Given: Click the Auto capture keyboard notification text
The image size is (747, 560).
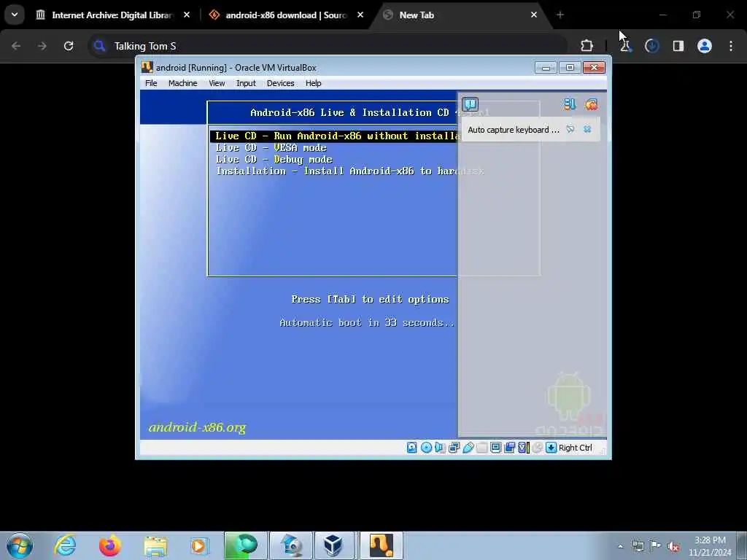Looking at the screenshot, I should (513, 130).
